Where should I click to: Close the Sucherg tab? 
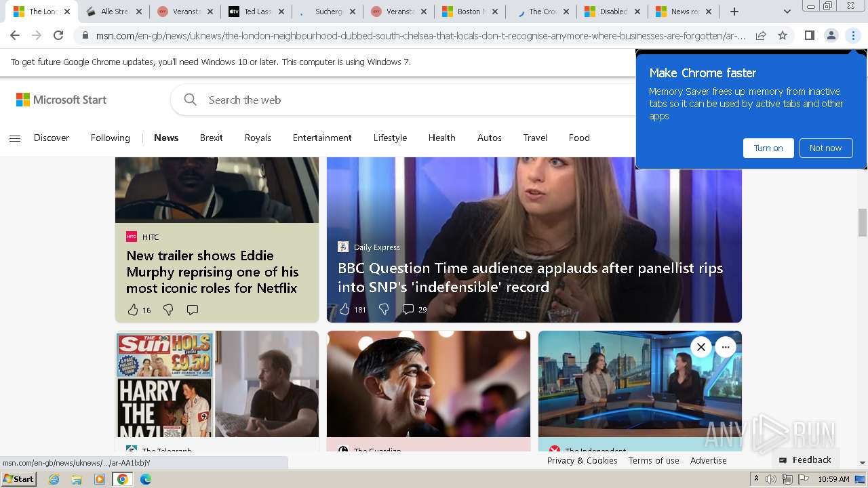pyautogui.click(x=353, y=12)
